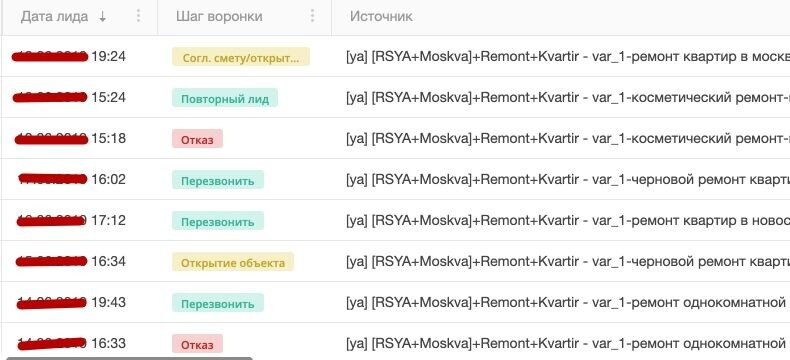
Task: Select the lead row timed 16:02
Action: tap(395, 179)
